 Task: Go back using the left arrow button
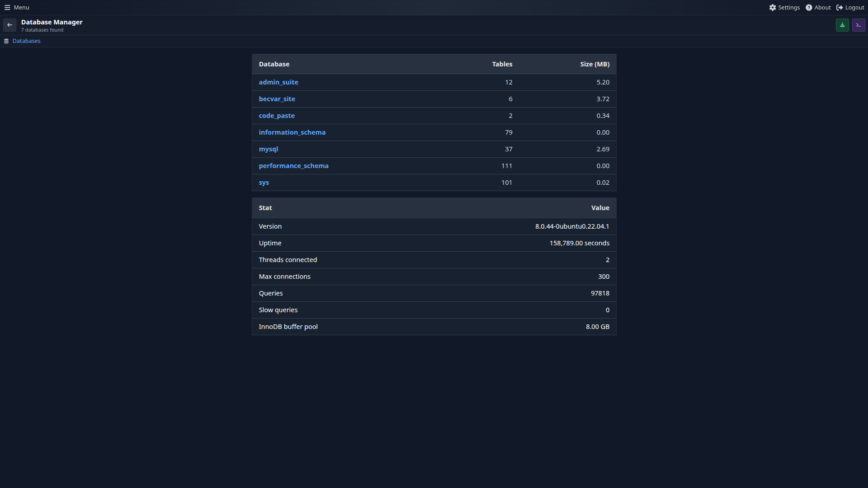click(x=9, y=25)
